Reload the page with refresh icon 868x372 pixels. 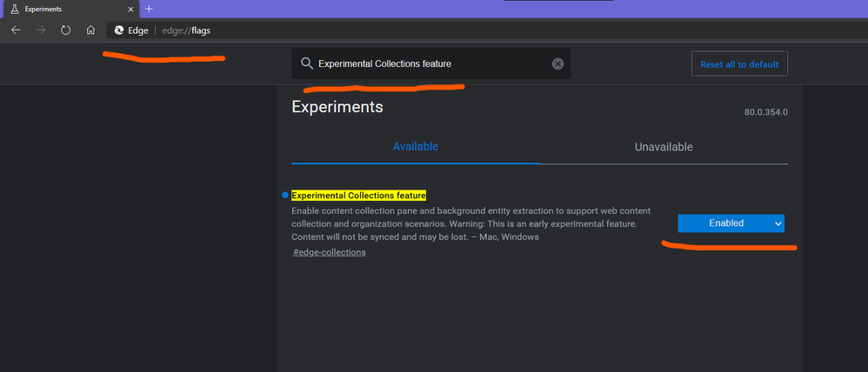tap(65, 30)
